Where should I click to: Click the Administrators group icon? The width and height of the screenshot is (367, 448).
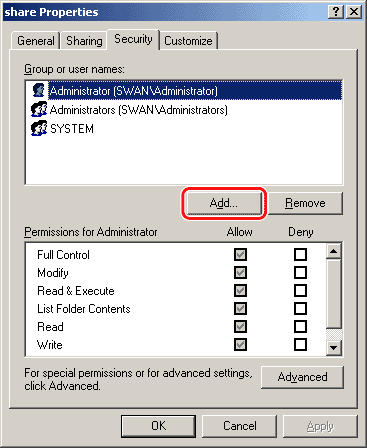(x=39, y=109)
